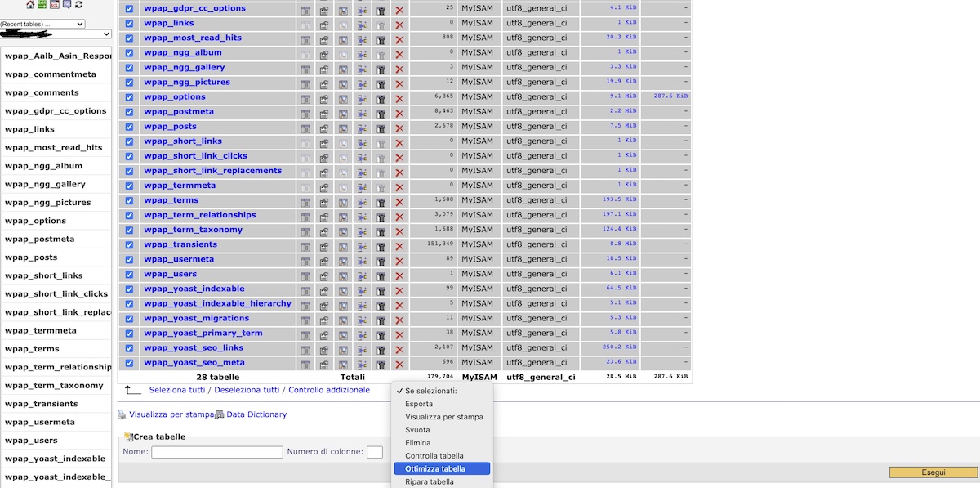Open structure icon for wpap_short_links
The height and width of the screenshot is (488, 980).
click(324, 142)
